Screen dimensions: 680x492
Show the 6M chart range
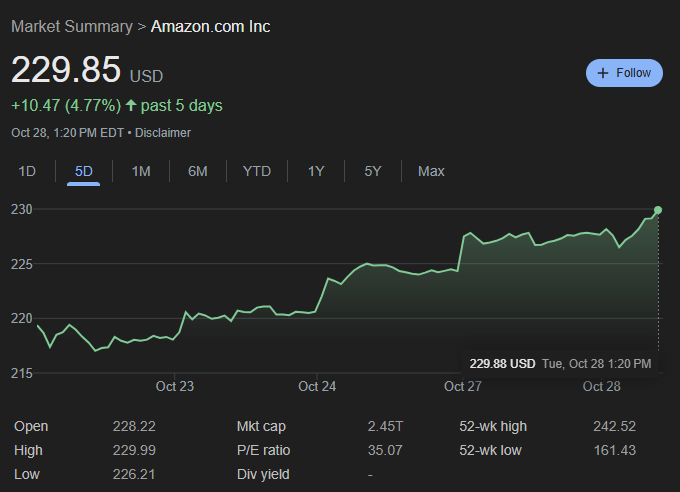(x=198, y=171)
